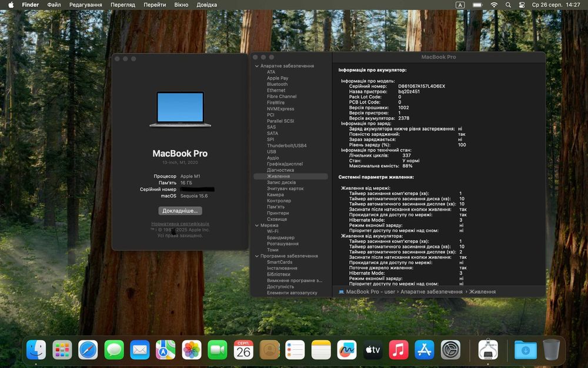
Task: Open Launchpad in the Dock
Action: [62, 350]
